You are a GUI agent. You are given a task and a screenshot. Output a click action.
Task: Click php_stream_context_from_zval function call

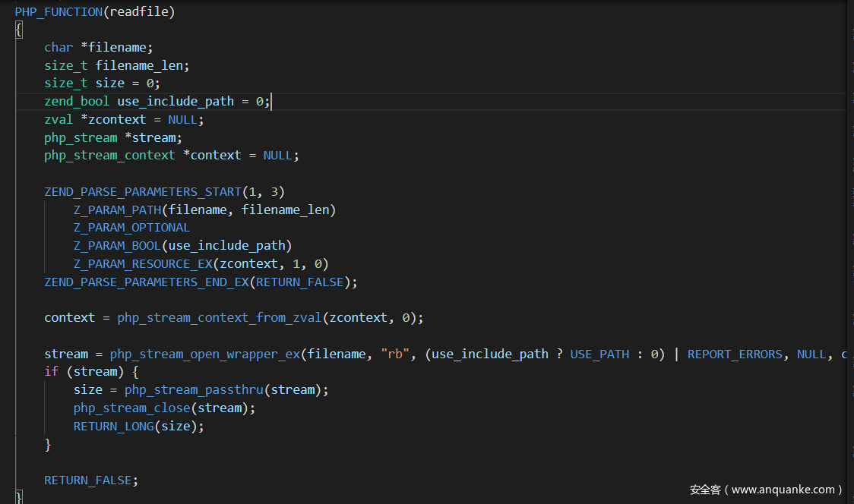(220, 317)
